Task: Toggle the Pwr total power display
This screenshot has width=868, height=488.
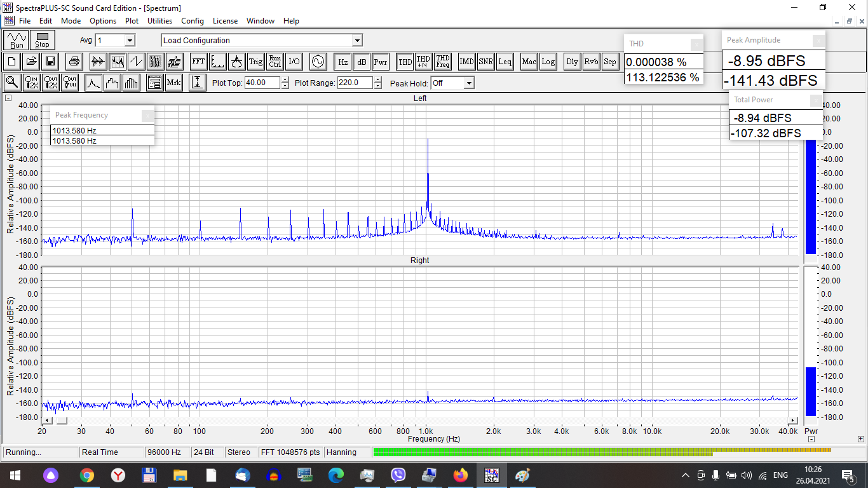Action: coord(380,62)
